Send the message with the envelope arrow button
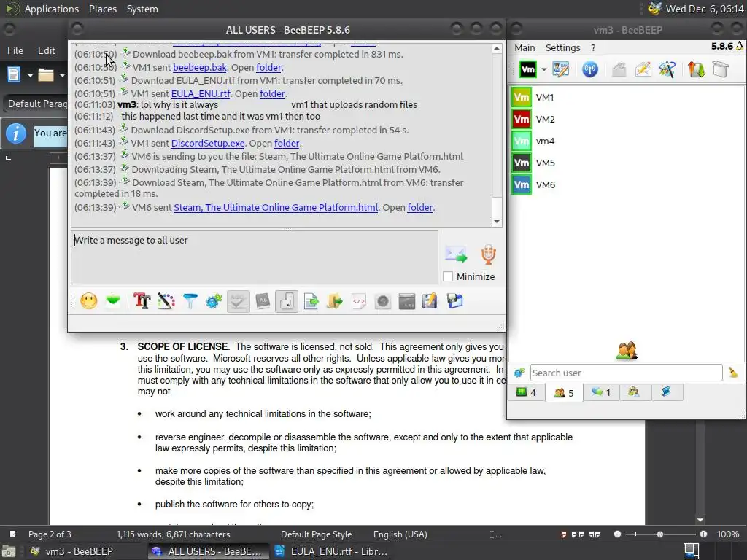The height and width of the screenshot is (560, 747). coord(456,254)
